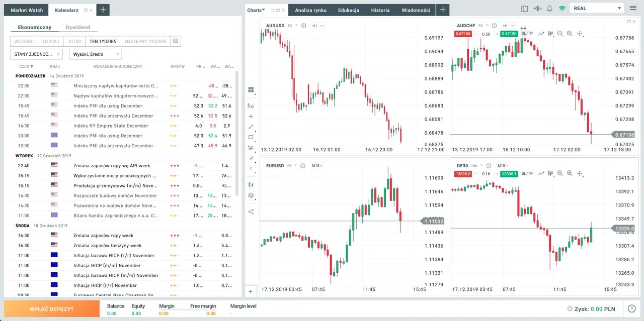
Task: Click the share icon in chart sidebar
Action: pyautogui.click(x=251, y=211)
